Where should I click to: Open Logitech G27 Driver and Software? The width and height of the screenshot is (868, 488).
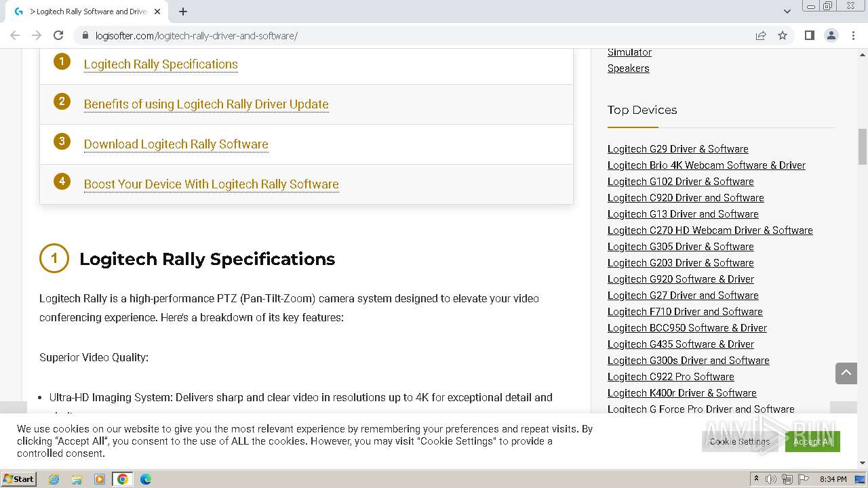(683, 296)
